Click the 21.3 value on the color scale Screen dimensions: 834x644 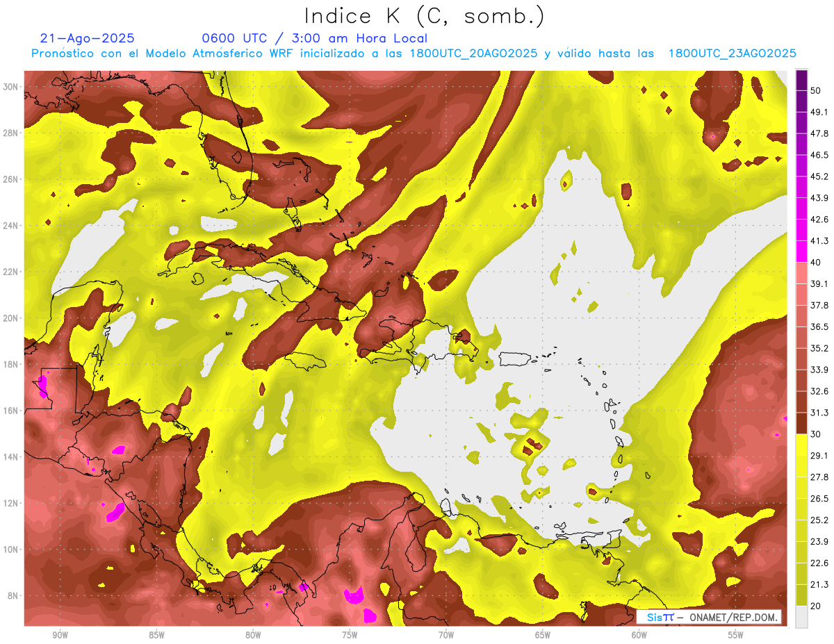tap(819, 584)
